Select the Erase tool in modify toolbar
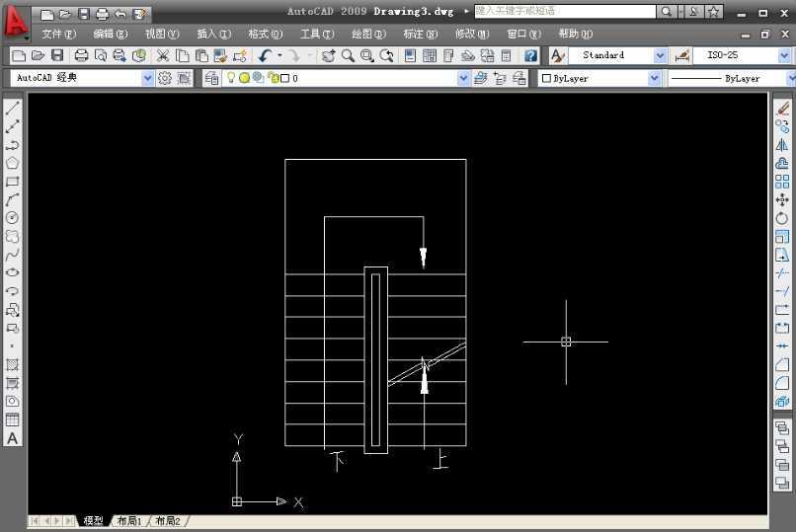 [782, 108]
